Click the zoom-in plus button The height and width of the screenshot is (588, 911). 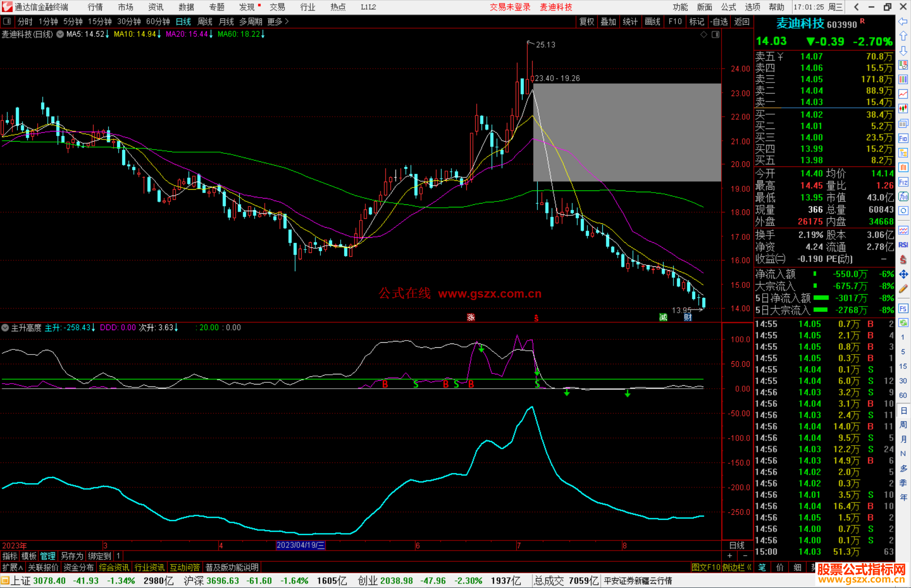click(730, 556)
